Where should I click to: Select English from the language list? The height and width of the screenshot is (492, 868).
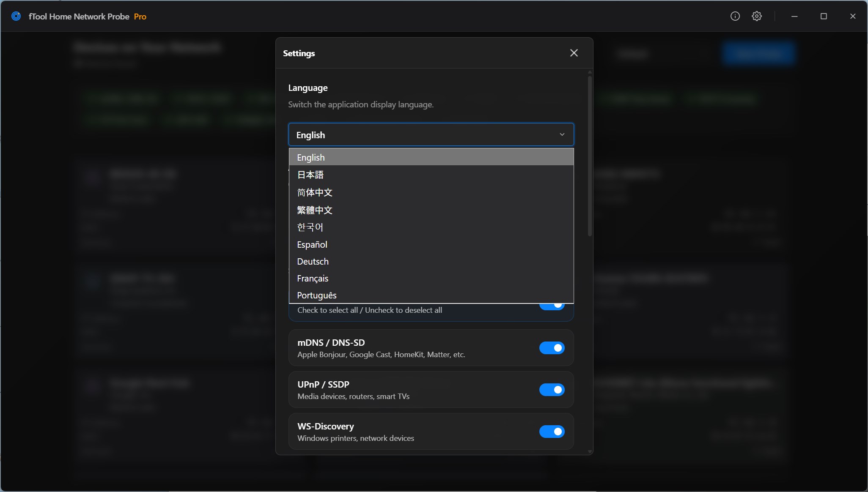point(431,157)
